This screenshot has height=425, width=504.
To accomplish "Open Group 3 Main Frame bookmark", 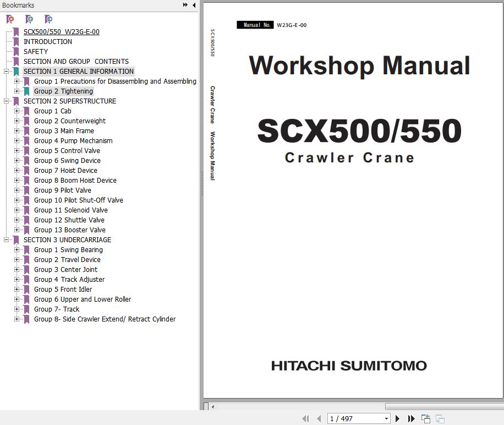I will [64, 131].
